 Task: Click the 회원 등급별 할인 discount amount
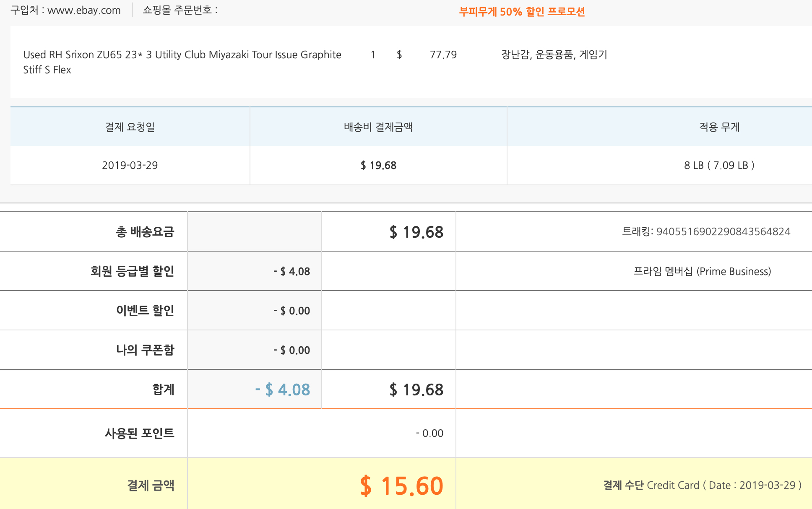(292, 271)
